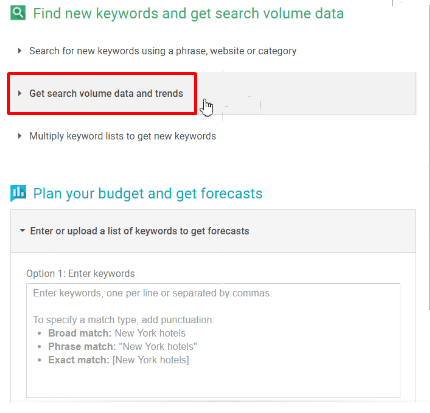
Task: Click the green magnifier search icon
Action: [x=18, y=13]
